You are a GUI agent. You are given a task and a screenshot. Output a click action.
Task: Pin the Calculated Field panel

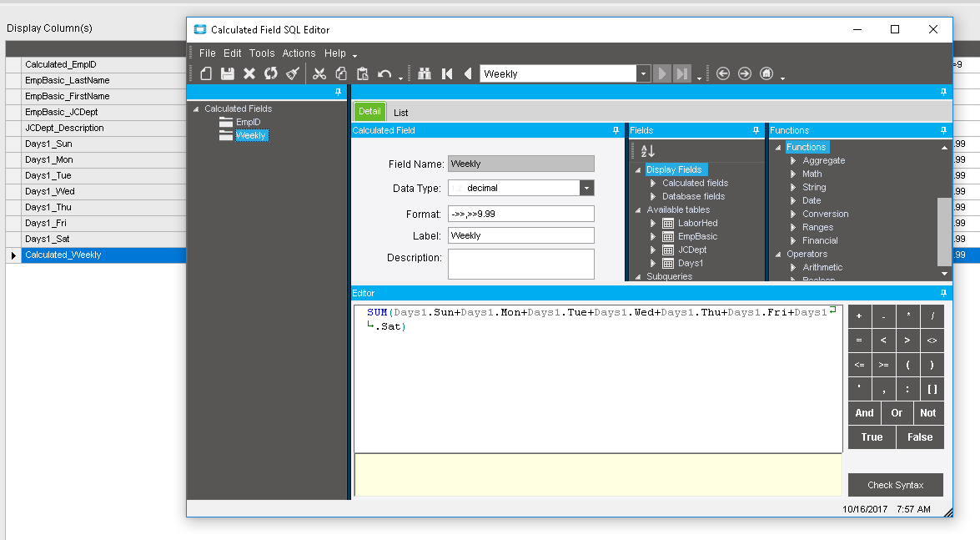[x=616, y=130]
